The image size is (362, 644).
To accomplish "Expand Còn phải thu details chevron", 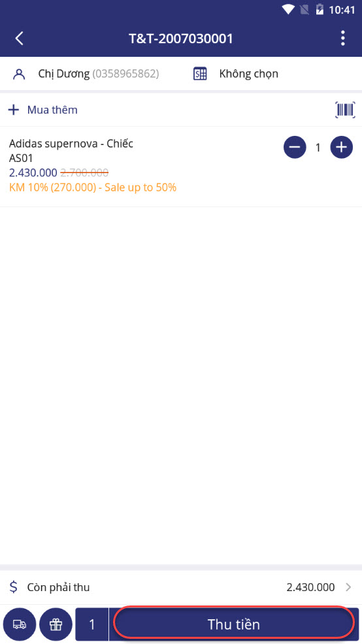I will (348, 587).
